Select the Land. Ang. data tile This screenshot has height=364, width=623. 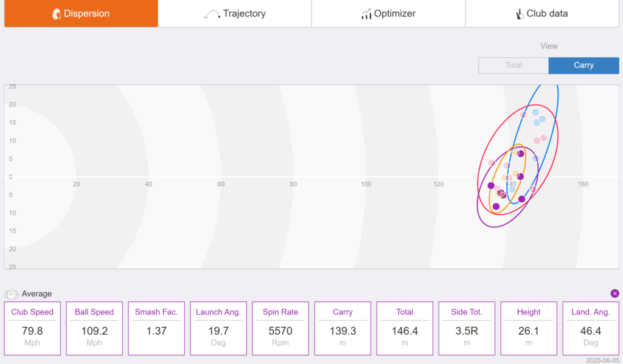coord(591,328)
